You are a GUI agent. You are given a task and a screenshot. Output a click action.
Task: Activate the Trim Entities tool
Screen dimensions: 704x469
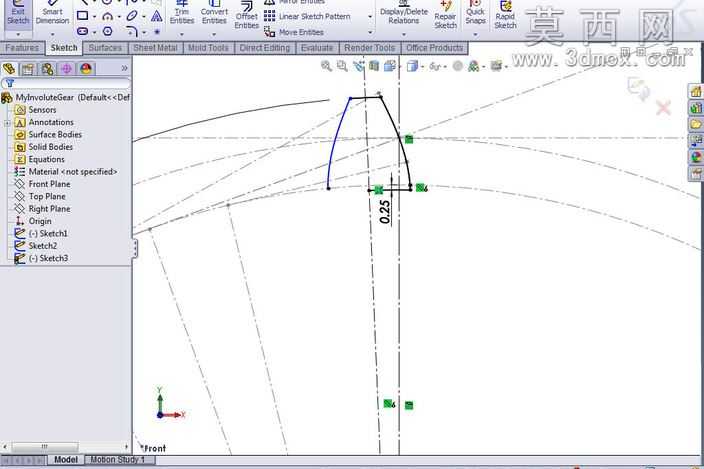tap(182, 13)
